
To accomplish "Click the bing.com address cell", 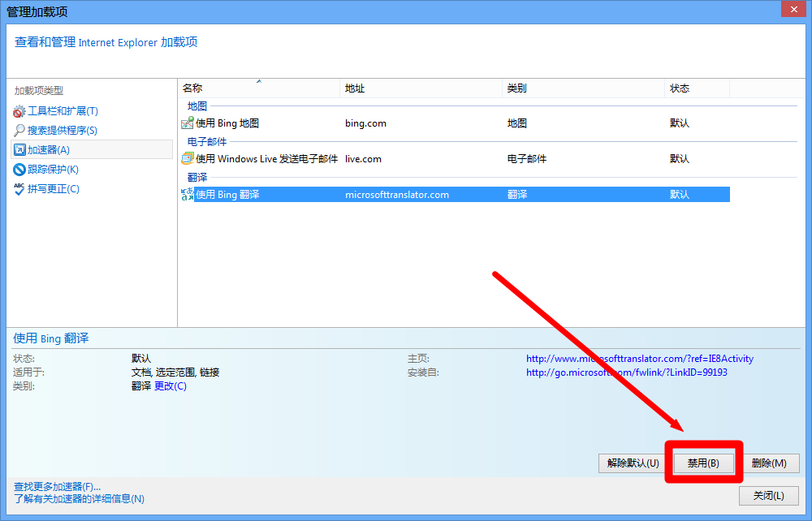I will tap(365, 123).
